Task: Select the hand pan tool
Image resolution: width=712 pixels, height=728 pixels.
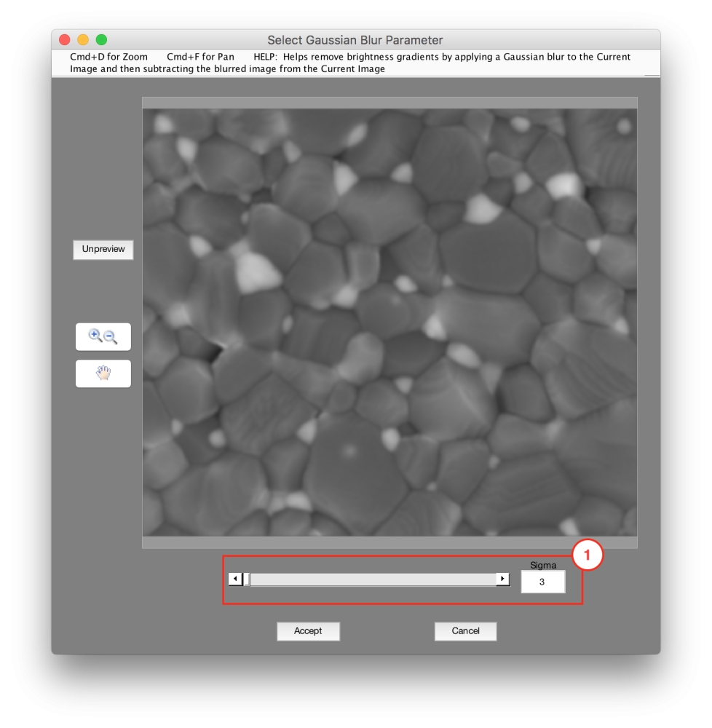Action: 103,373
